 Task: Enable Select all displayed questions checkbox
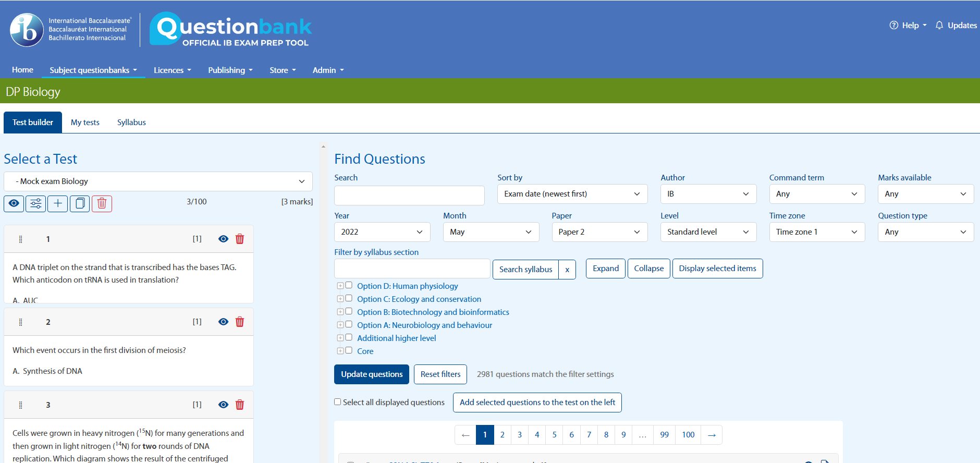tap(338, 402)
